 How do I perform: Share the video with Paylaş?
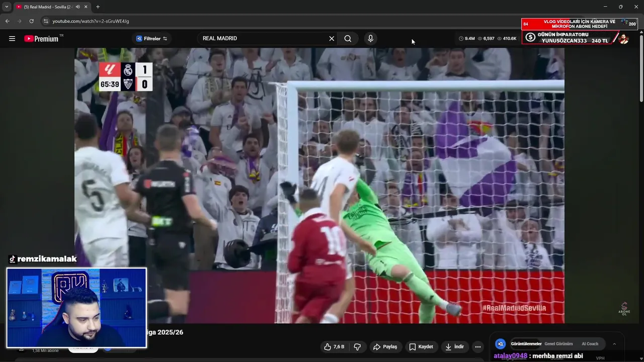click(x=385, y=347)
